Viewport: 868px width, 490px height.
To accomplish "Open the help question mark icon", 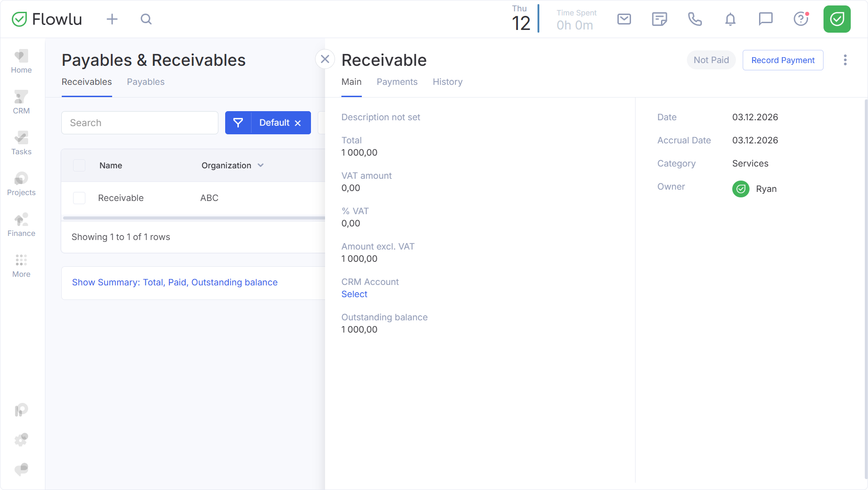I will [801, 19].
